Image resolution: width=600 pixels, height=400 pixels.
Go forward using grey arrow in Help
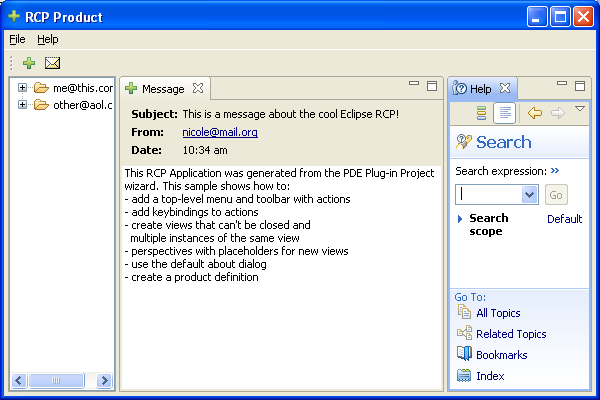tap(558, 113)
